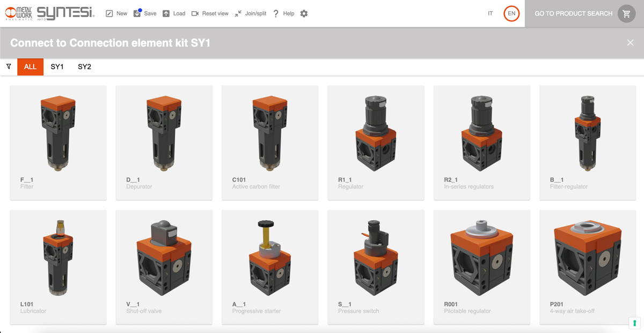Open Help via question mark icon
The height and width of the screenshot is (333, 644).
[276, 13]
